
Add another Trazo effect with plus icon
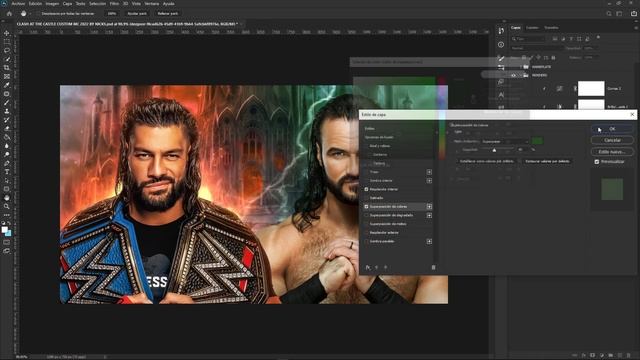(x=429, y=172)
